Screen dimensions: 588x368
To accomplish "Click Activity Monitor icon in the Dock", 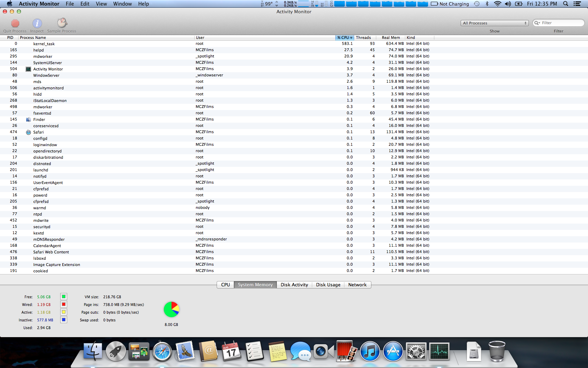I will (439, 352).
